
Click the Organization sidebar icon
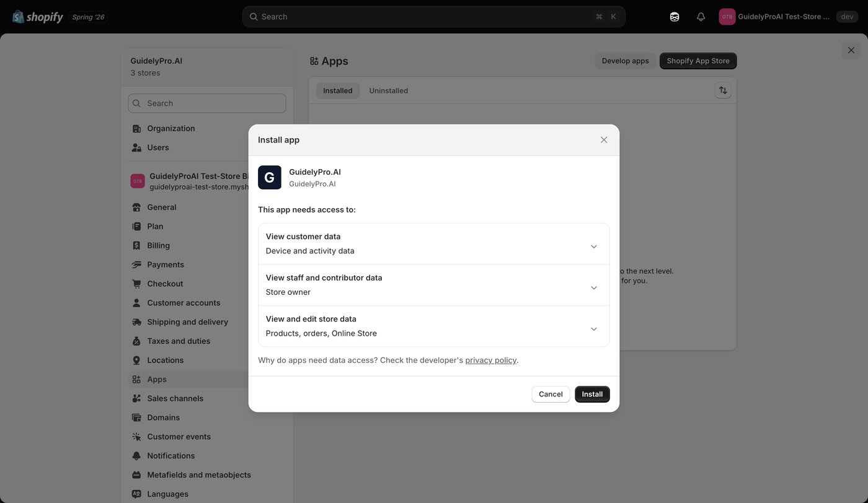(x=136, y=128)
